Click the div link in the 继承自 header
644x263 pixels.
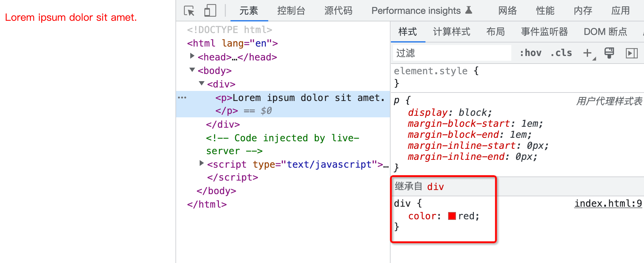[435, 187]
